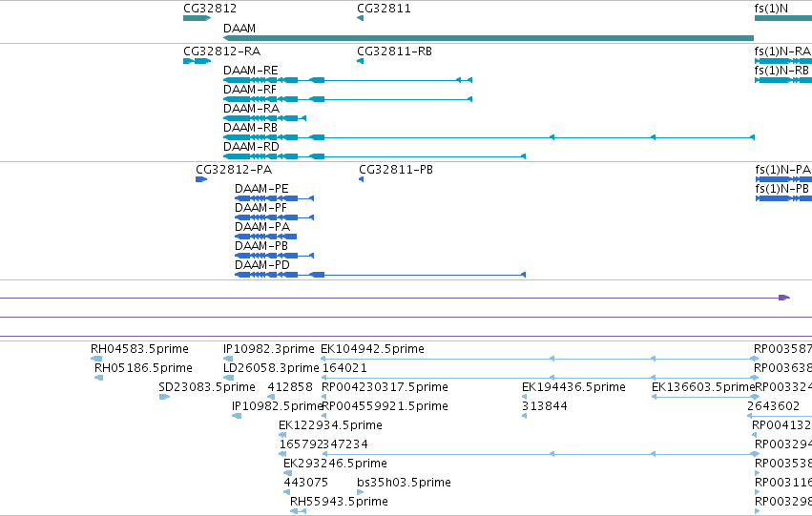Viewport: 812px width, 516px height.
Task: Select the 443075 feature label
Action: (305, 483)
